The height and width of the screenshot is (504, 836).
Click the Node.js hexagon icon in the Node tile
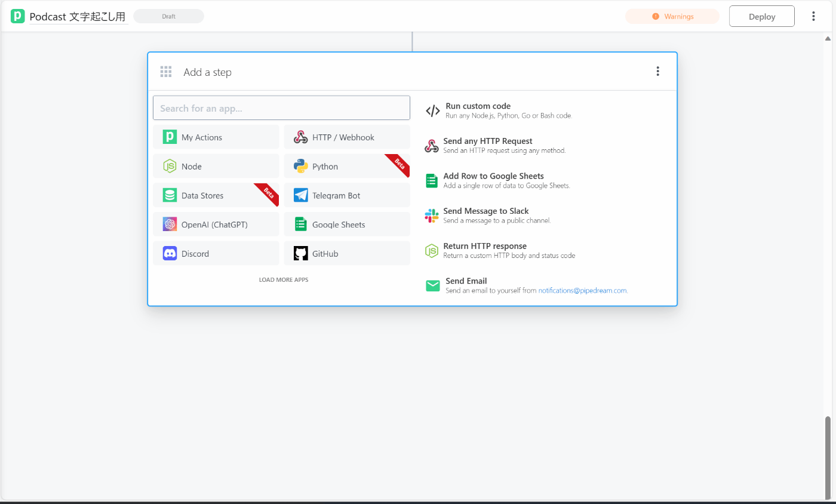coord(170,166)
